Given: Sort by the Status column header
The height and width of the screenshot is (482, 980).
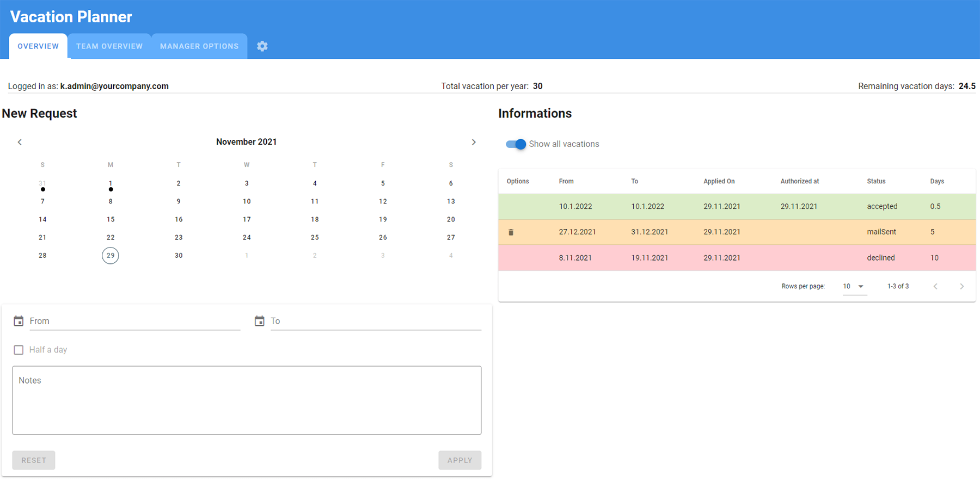Looking at the screenshot, I should [877, 181].
